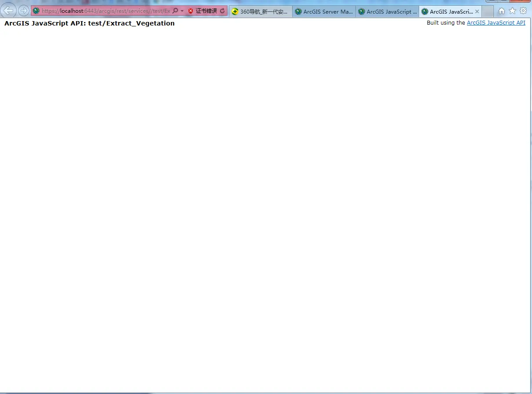
Task: Switch to the ArcGIS Server Manager tab
Action: point(324,11)
